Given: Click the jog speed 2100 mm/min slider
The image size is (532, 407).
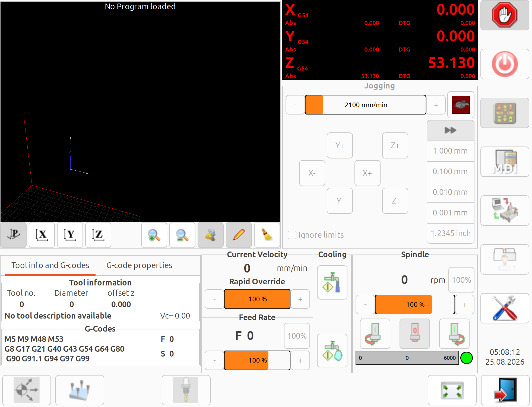Looking at the screenshot, I should point(366,105).
